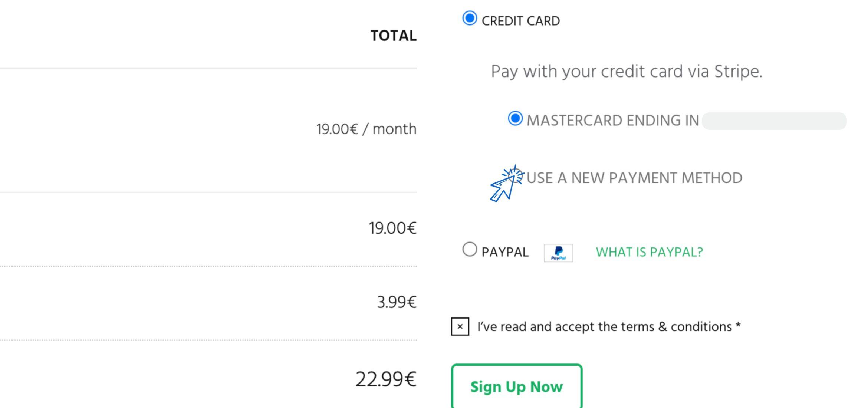Choose the Mastercard ending in radio option
The width and height of the screenshot is (868, 408).
pos(515,119)
